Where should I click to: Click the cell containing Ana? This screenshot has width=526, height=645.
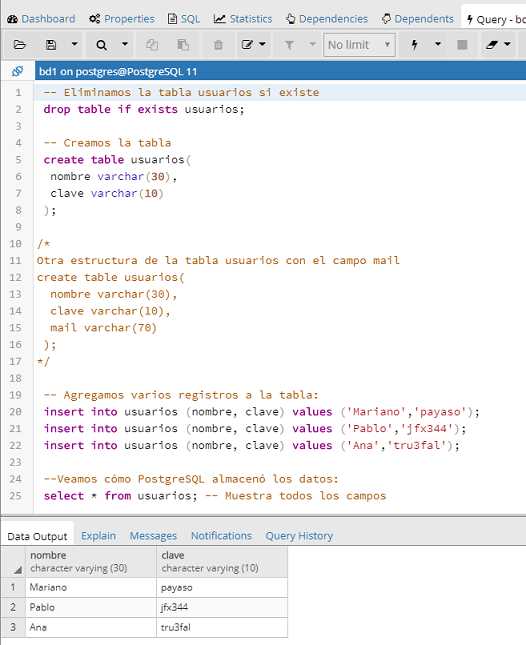(x=91, y=627)
